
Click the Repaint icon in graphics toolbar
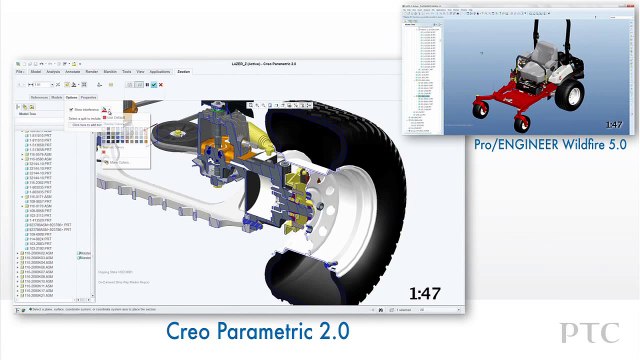click(270, 105)
